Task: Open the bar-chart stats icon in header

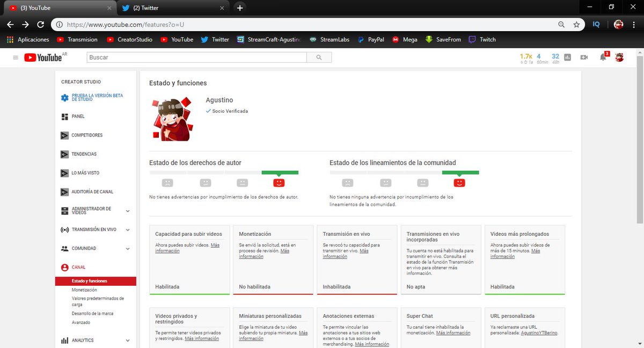Action: pos(568,57)
